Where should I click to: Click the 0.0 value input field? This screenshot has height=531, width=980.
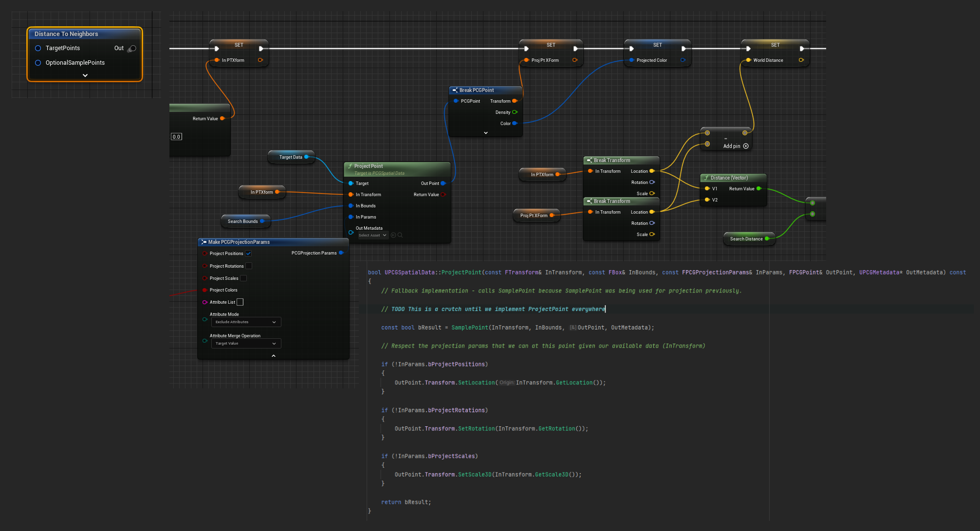tap(176, 137)
